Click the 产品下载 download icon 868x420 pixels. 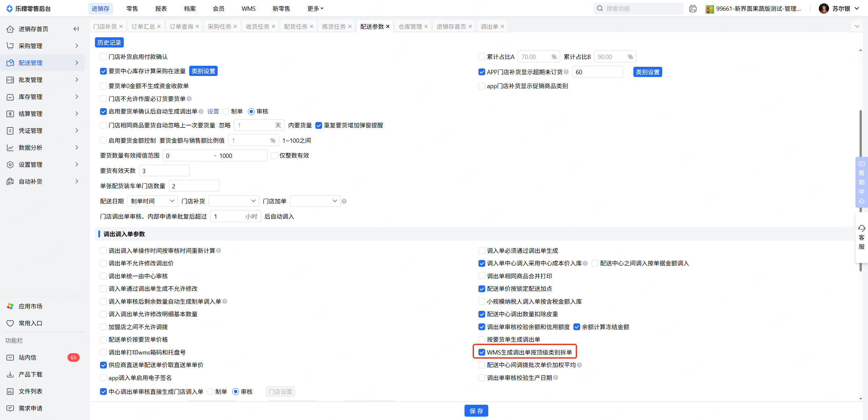[10, 374]
